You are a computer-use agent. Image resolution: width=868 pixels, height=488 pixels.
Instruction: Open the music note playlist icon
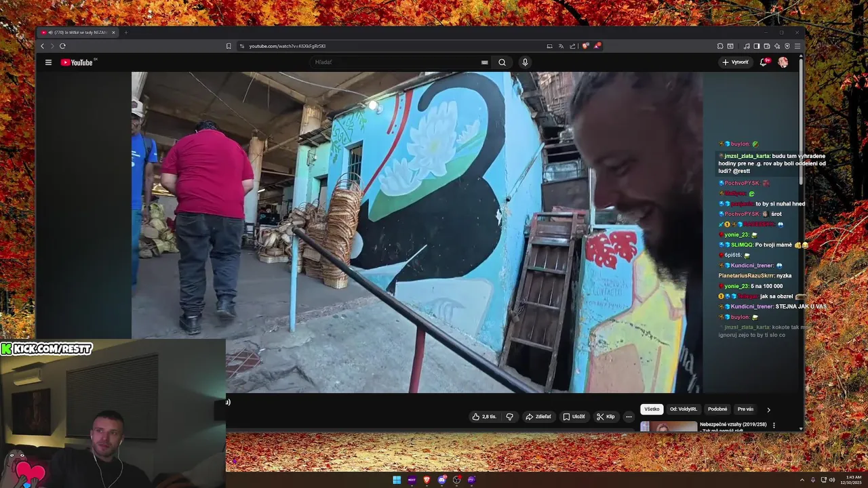point(747,46)
